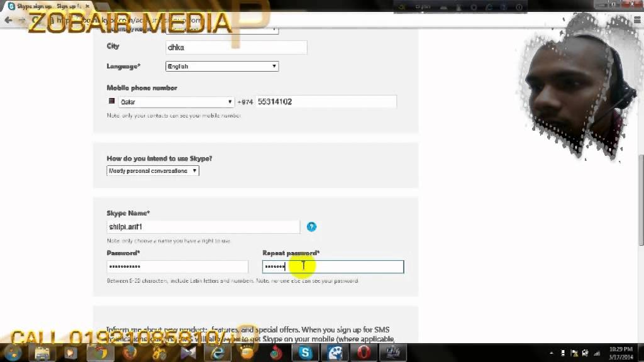Screen dimensions: 644x362
Task: Launch Internet Explorer from the taskbar
Action: click(218, 353)
